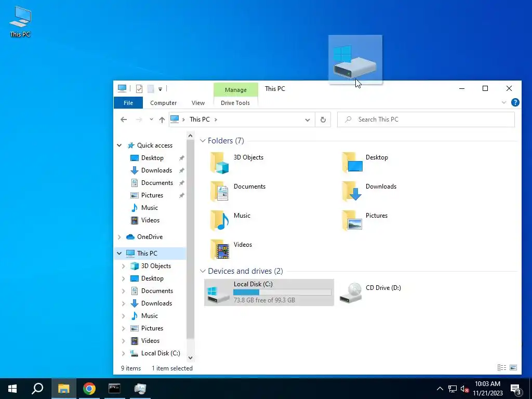Image resolution: width=532 pixels, height=399 pixels.
Task: Click the New folder quick access icon
Action: pos(151,89)
